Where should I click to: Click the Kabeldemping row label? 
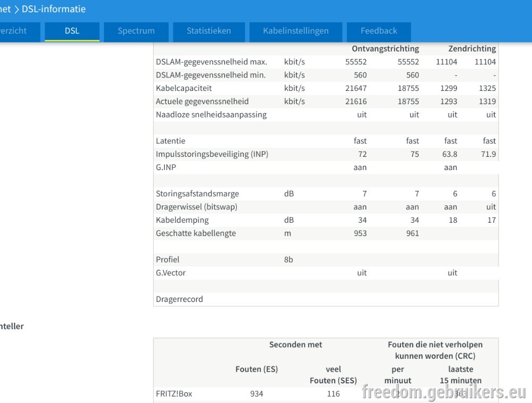[x=182, y=220]
